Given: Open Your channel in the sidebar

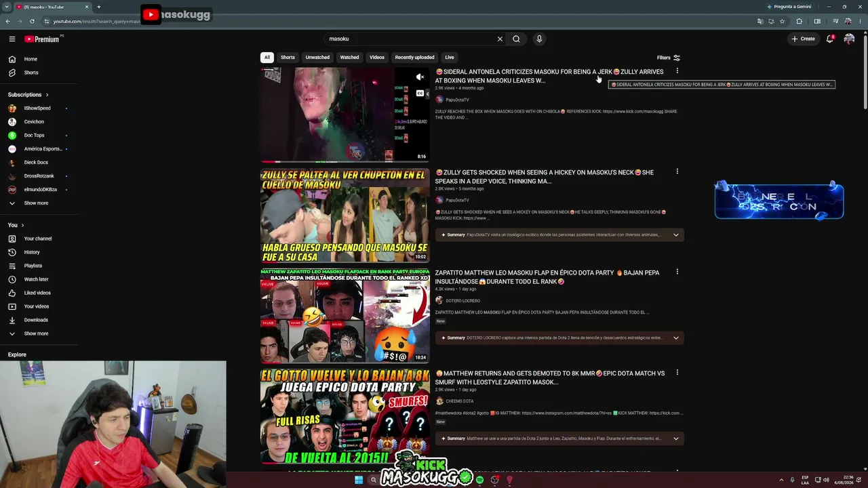Looking at the screenshot, I should [39, 239].
